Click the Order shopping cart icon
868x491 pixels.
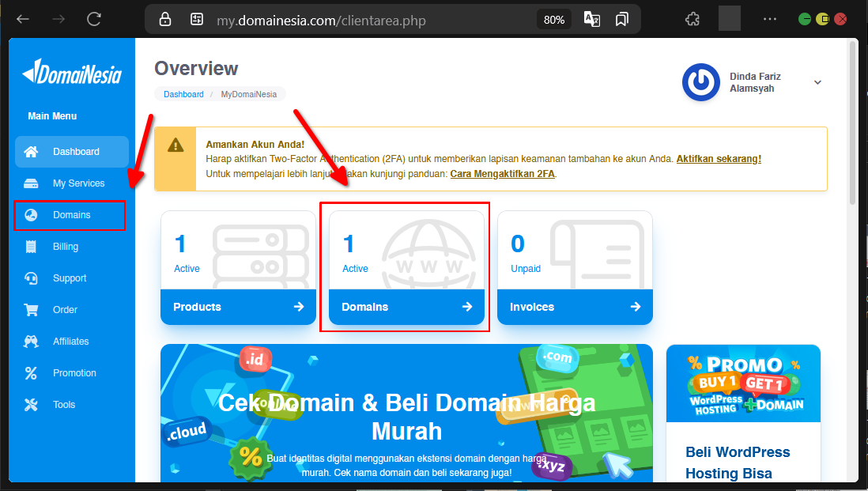click(31, 309)
